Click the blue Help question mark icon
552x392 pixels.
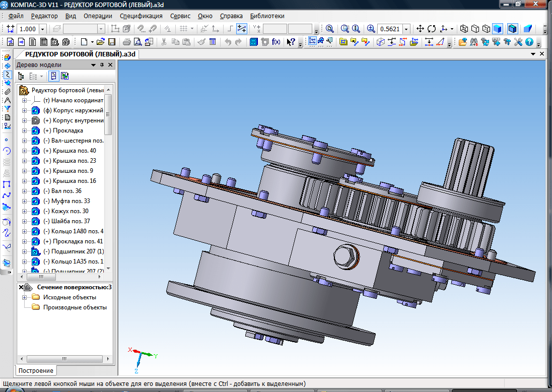coord(529,42)
